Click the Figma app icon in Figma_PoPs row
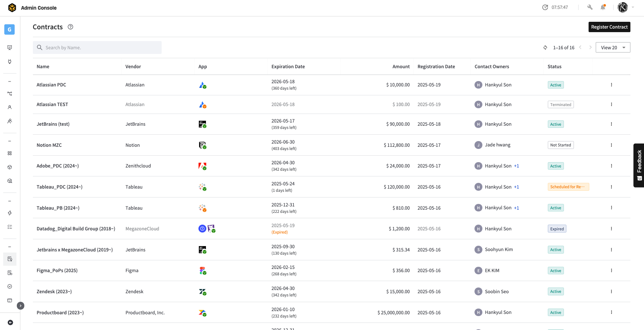The width and height of the screenshot is (644, 330). [x=203, y=271]
